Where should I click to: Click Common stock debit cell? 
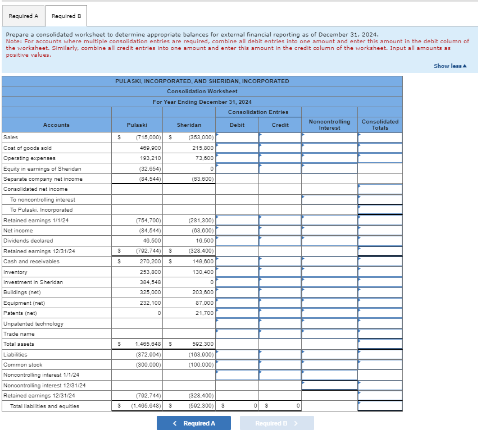(237, 365)
